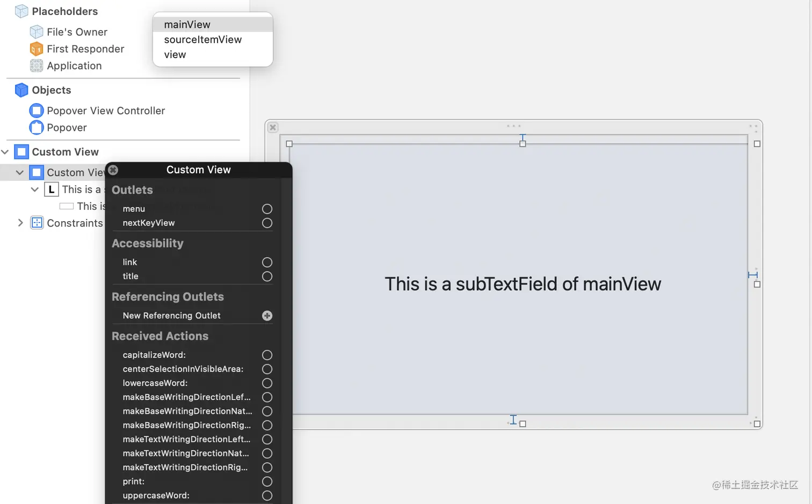This screenshot has width=812, height=504.
Task: Click the Received Actions section header
Action: 160,336
